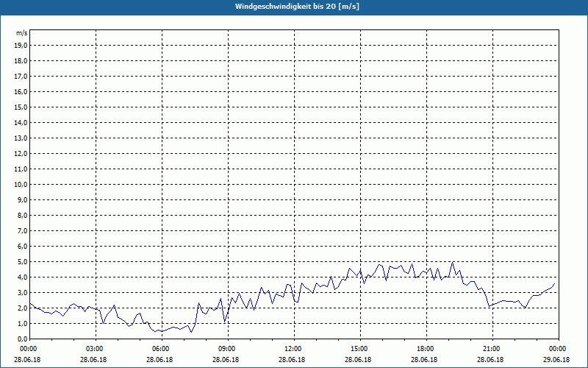588x368 pixels.
Task: Click the 7,0 y-axis label
Action: click(22, 231)
